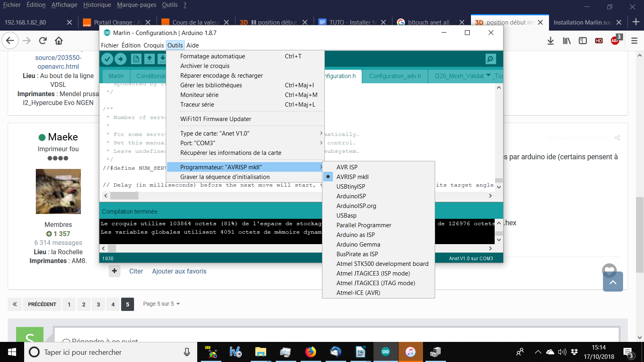This screenshot has height=362, width=644.
Task: Click the HD extension icon in Firefox
Action: [x=599, y=41]
